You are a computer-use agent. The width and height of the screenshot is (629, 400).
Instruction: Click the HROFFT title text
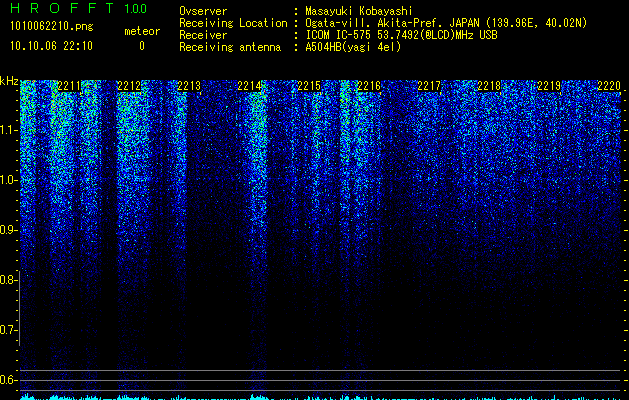(61, 8)
